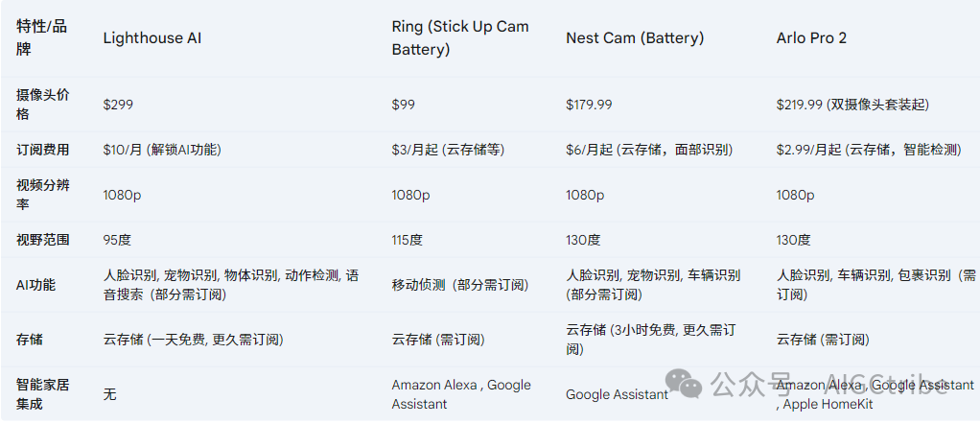Select the 特性/品牌 header cell
The image size is (980, 424).
[x=40, y=38]
